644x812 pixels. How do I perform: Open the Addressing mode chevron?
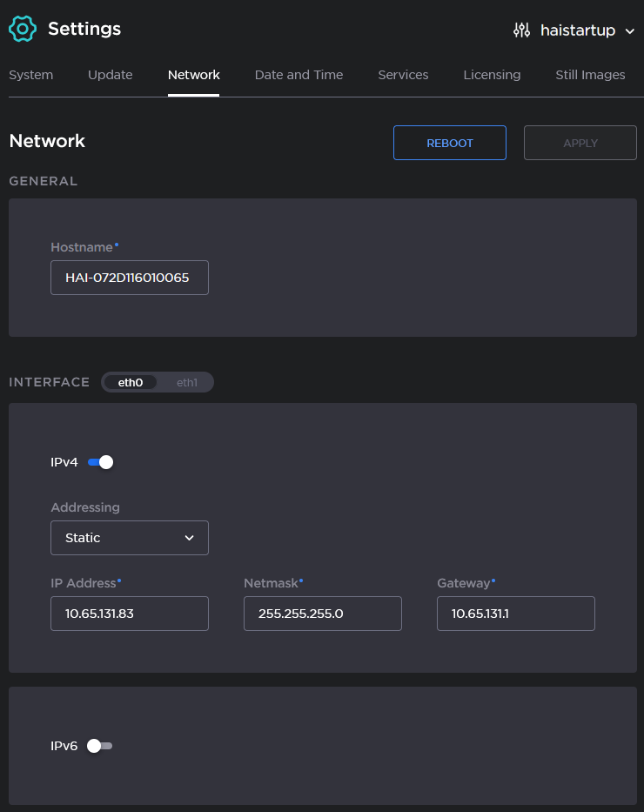click(x=189, y=538)
